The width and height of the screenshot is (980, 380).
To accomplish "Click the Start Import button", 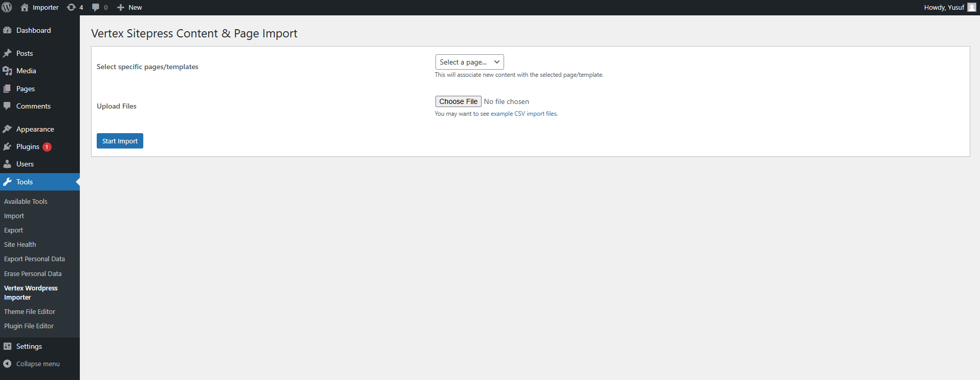I will pos(120,141).
